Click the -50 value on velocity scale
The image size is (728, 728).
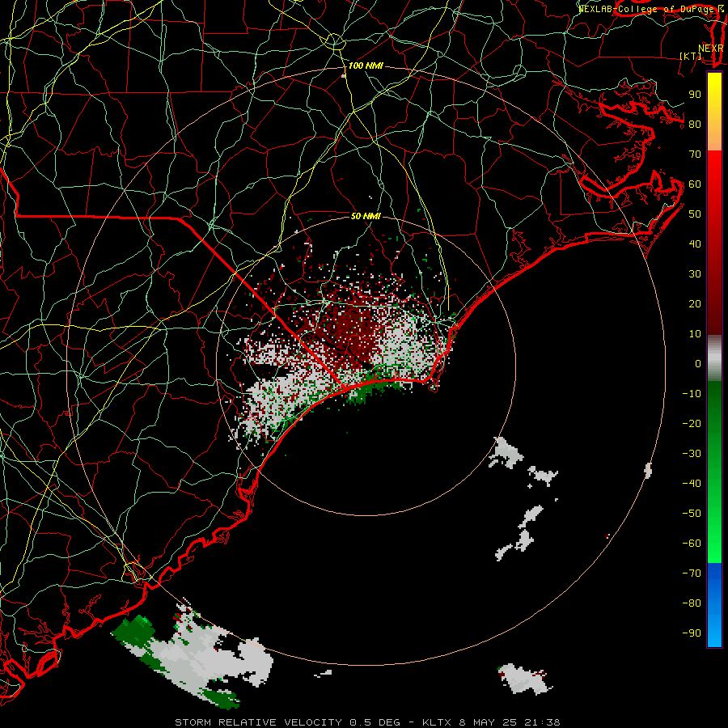click(692, 514)
